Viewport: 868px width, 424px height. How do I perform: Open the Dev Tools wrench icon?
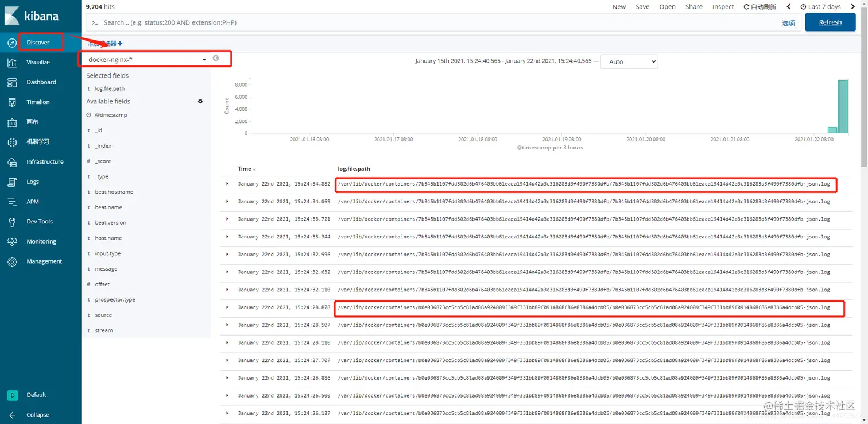coord(12,222)
